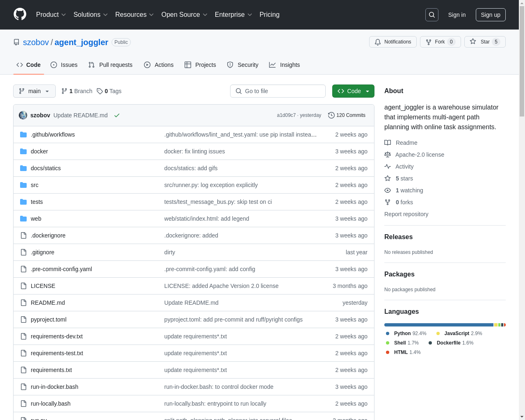Switch to the Pull requests tab

tap(110, 65)
